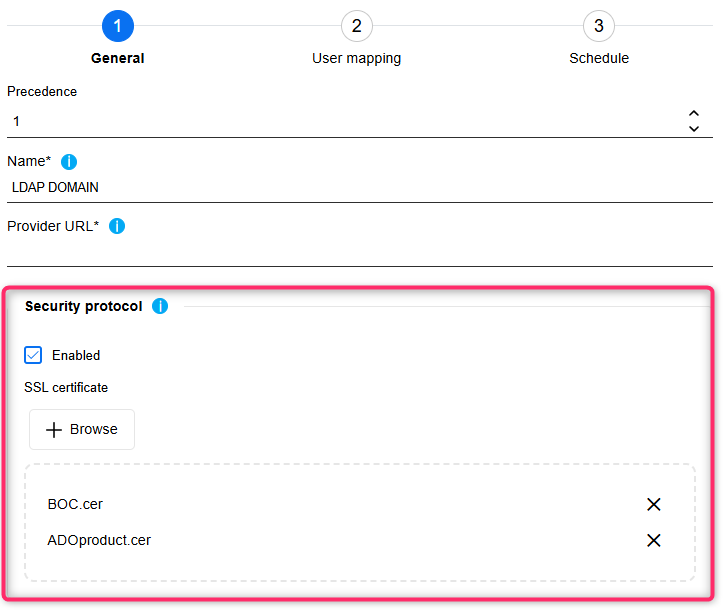Select the ADOproduct.cer file entry
Viewport: 723px width, 610px height.
(99, 541)
